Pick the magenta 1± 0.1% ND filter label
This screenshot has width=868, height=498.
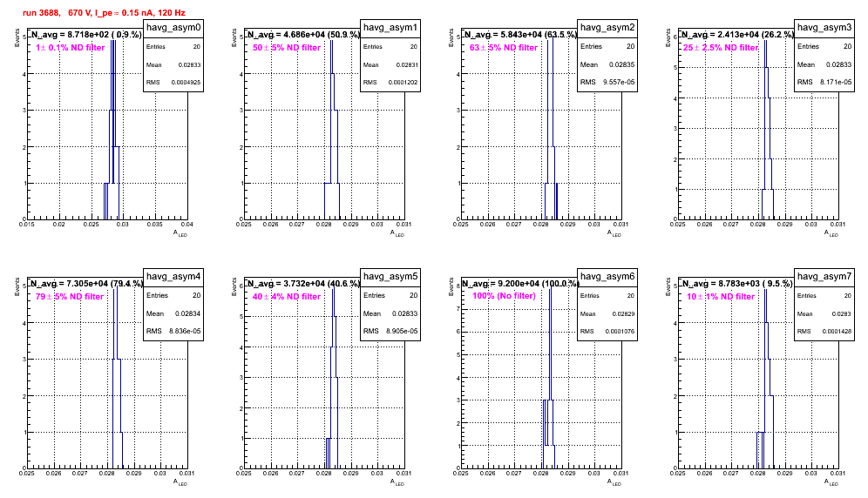(71, 48)
